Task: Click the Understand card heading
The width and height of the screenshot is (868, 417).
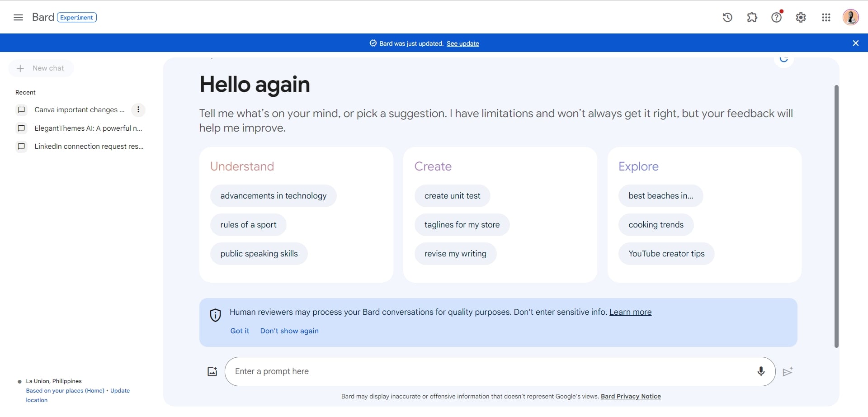Action: pyautogui.click(x=242, y=166)
